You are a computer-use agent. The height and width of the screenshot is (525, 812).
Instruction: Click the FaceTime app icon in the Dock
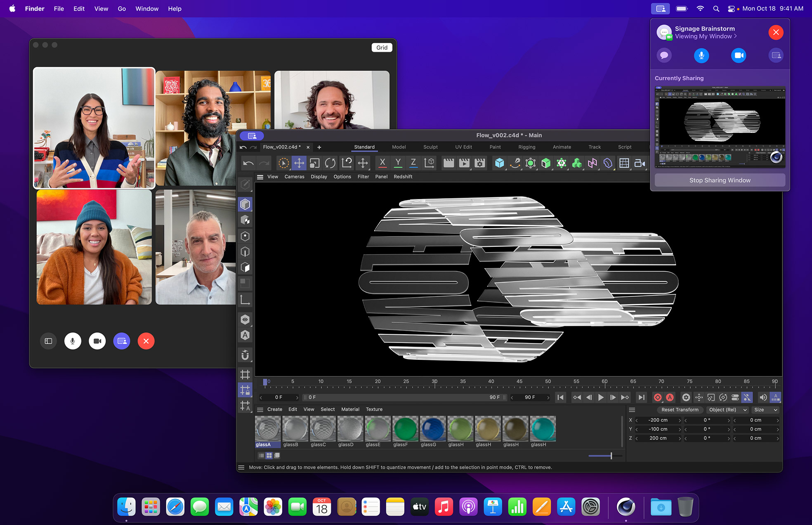(297, 507)
